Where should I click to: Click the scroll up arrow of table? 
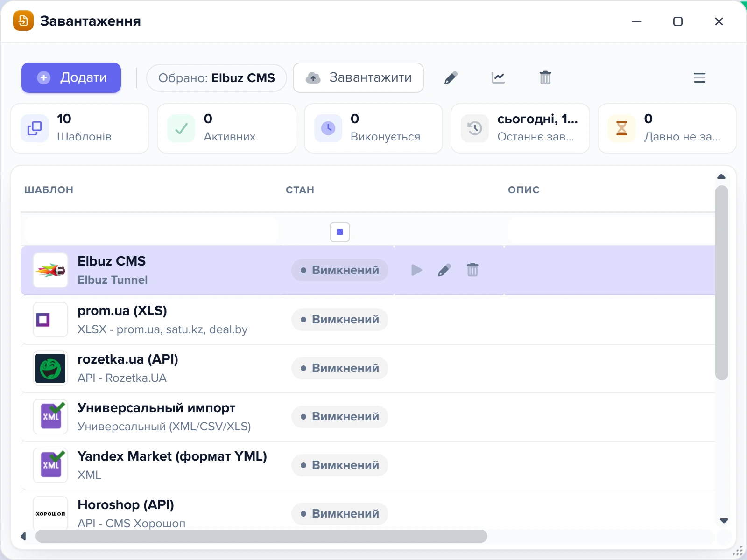coord(721,176)
